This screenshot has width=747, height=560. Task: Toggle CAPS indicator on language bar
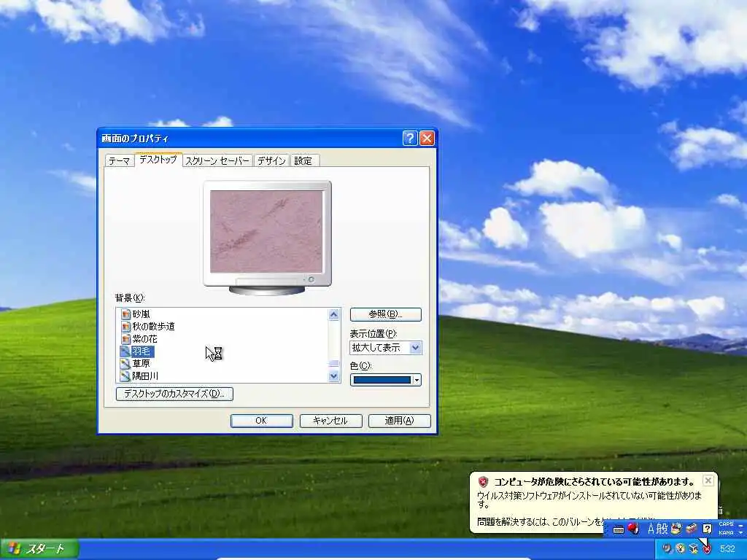point(726,524)
